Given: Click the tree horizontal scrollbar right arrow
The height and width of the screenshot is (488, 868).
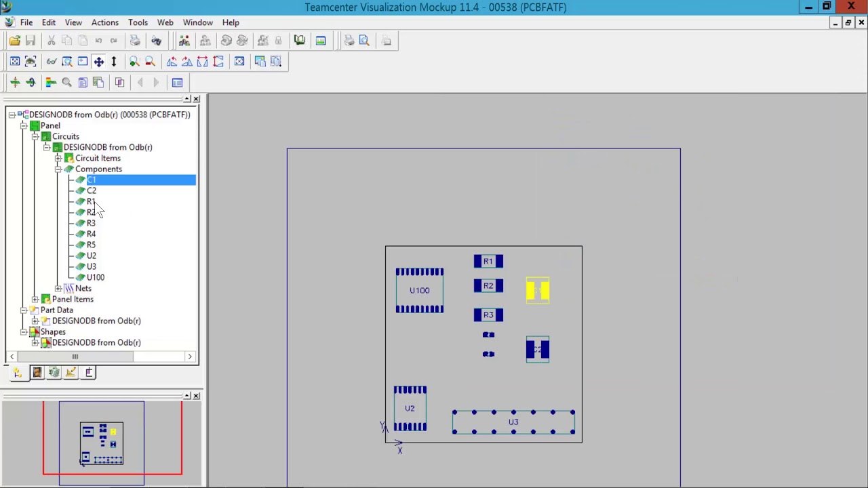Looking at the screenshot, I should [x=190, y=357].
